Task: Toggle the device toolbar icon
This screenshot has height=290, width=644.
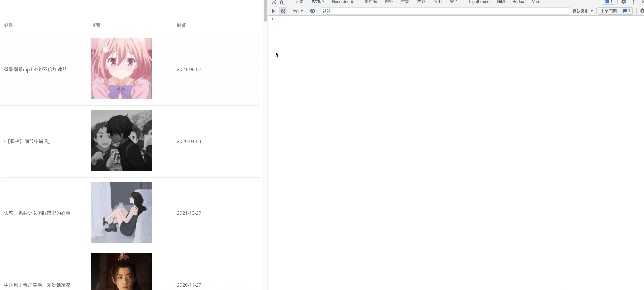Action: click(x=283, y=2)
